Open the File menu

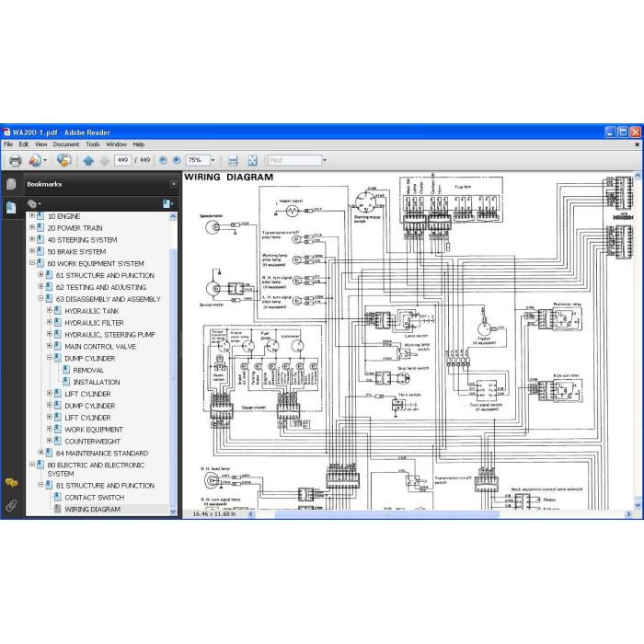(8, 144)
